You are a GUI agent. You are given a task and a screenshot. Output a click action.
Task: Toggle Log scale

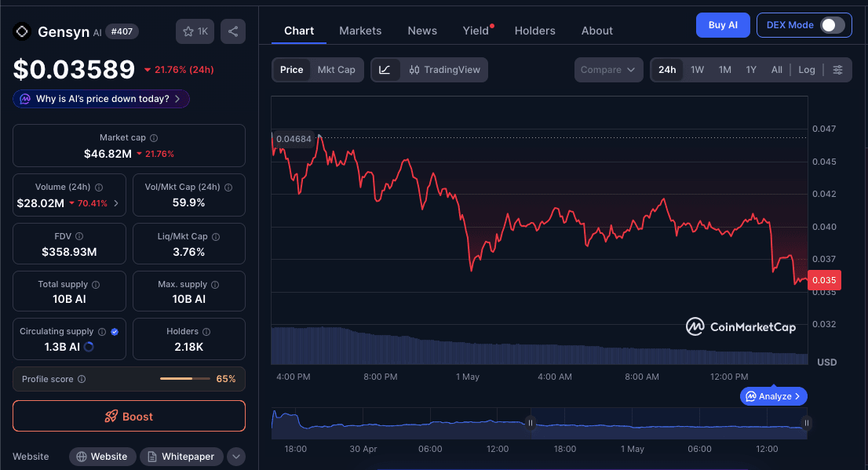point(807,70)
